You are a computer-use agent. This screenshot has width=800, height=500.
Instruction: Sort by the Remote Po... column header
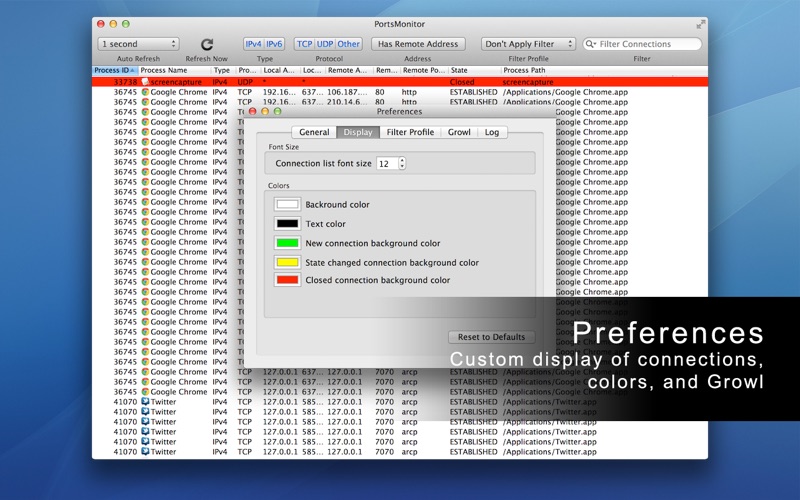click(x=424, y=70)
